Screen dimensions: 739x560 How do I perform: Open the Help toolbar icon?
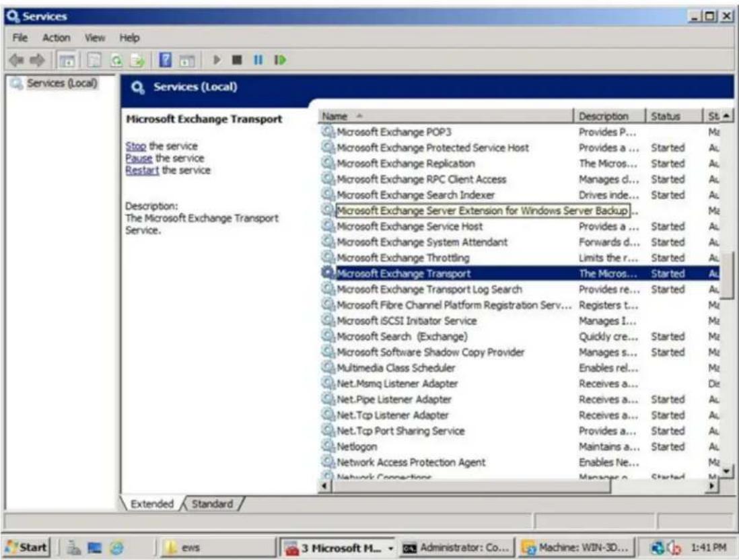166,60
